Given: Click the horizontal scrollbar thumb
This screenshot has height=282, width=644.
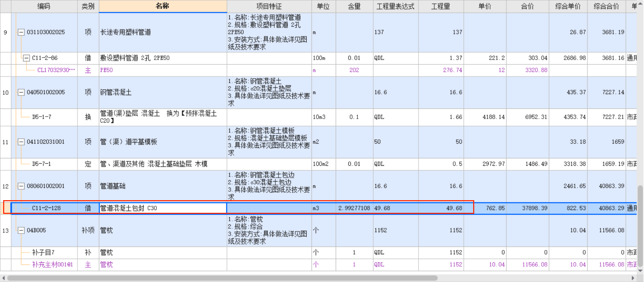Looking at the screenshot, I should coord(222,278).
